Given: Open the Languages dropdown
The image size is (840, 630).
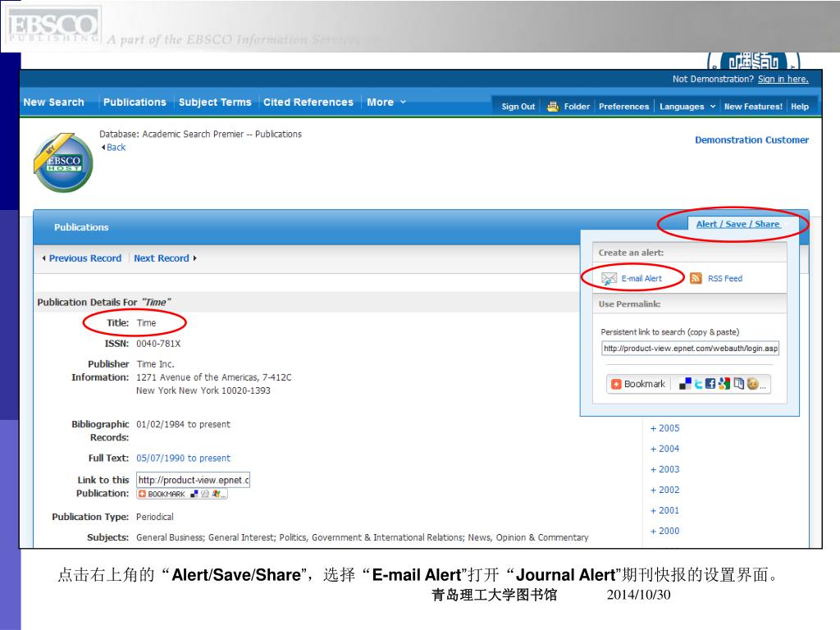Looking at the screenshot, I should pyautogui.click(x=687, y=107).
